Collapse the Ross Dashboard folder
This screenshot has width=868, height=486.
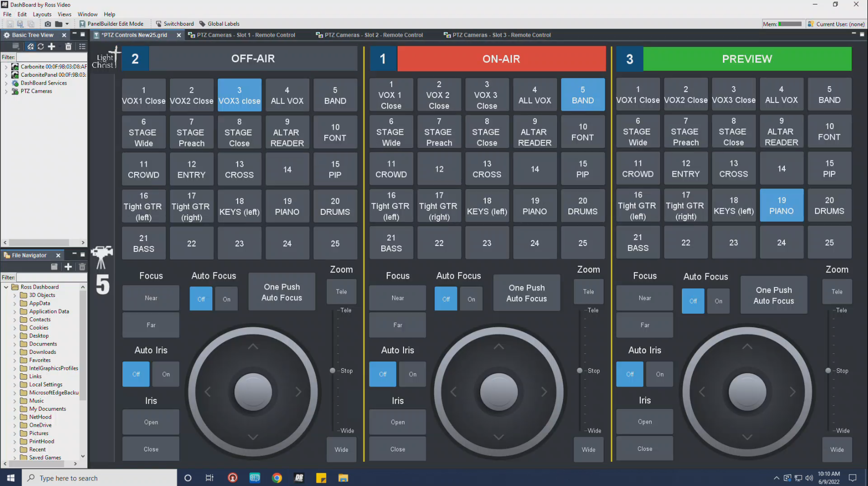pyautogui.click(x=6, y=287)
